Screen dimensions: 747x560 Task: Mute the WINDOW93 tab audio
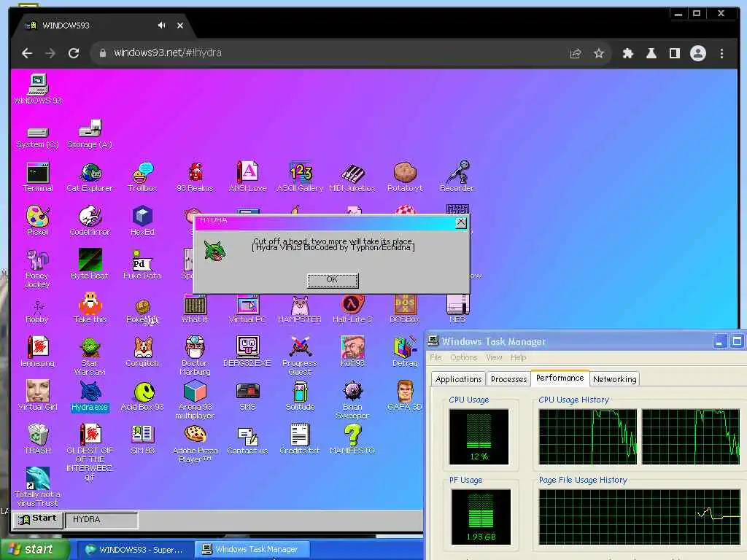point(161,26)
